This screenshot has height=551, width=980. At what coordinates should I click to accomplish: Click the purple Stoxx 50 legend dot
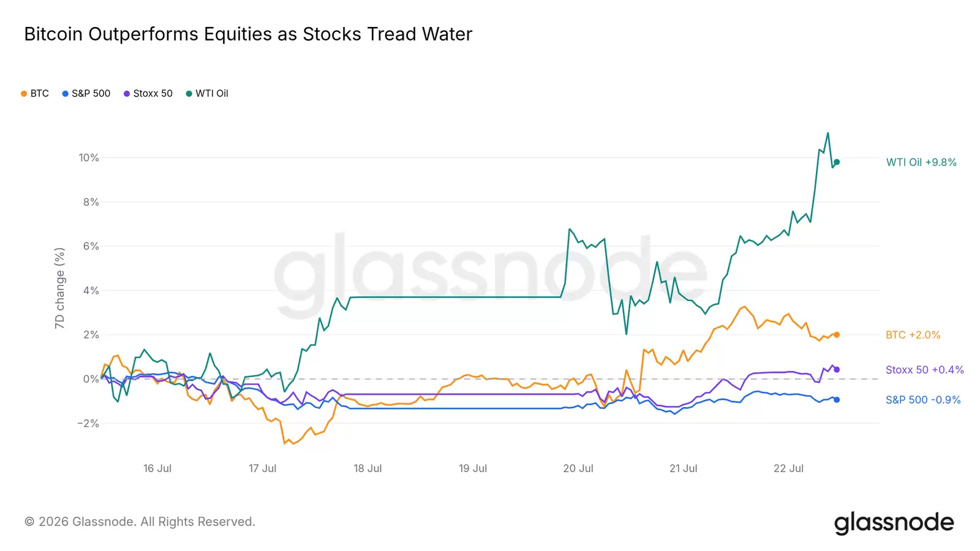(x=127, y=94)
